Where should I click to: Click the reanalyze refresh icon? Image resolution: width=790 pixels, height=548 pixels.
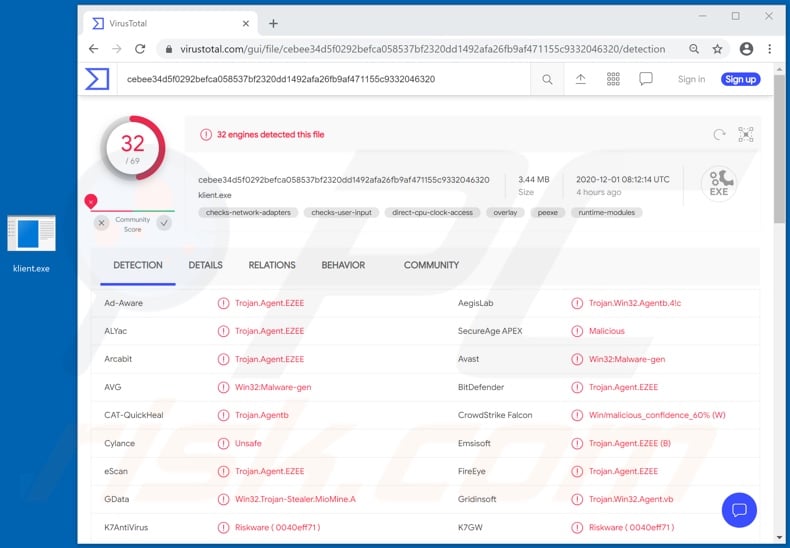(x=719, y=134)
